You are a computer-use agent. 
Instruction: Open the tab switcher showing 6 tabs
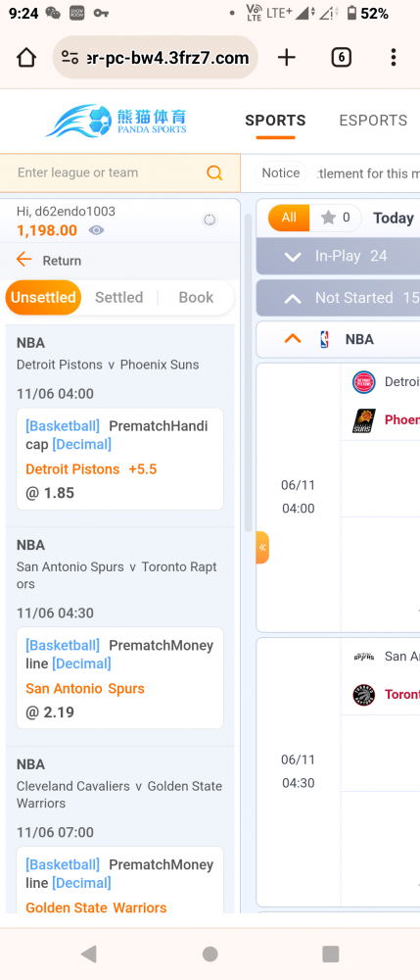341,58
